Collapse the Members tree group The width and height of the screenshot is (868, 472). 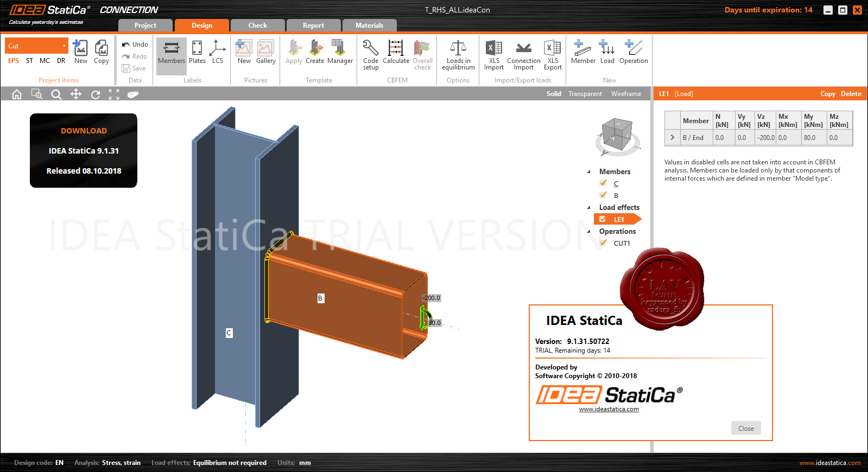(588, 171)
